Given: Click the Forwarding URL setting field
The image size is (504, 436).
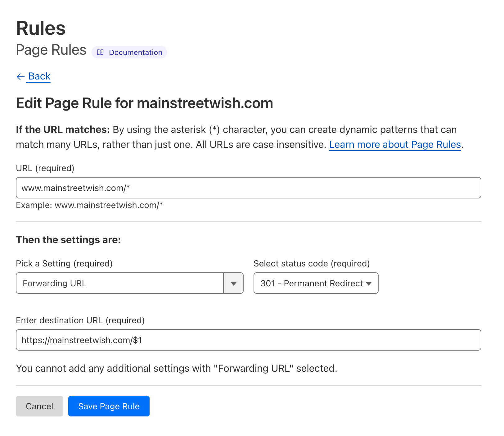Looking at the screenshot, I should 120,283.
